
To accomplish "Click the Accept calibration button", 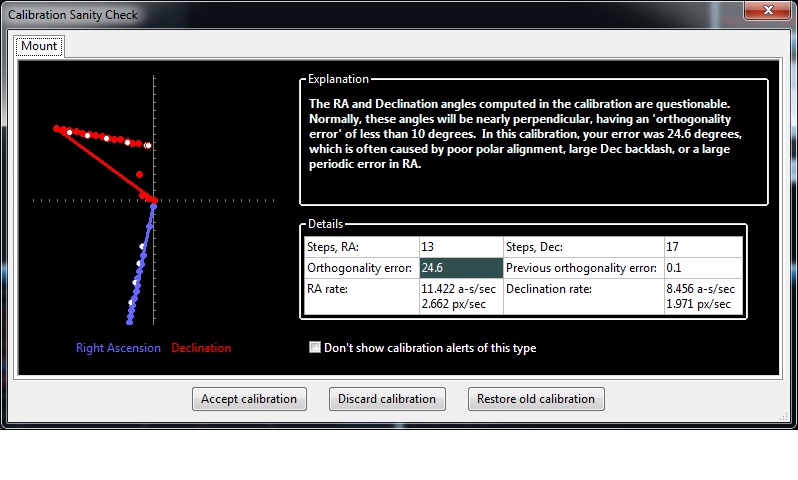I will 249,399.
